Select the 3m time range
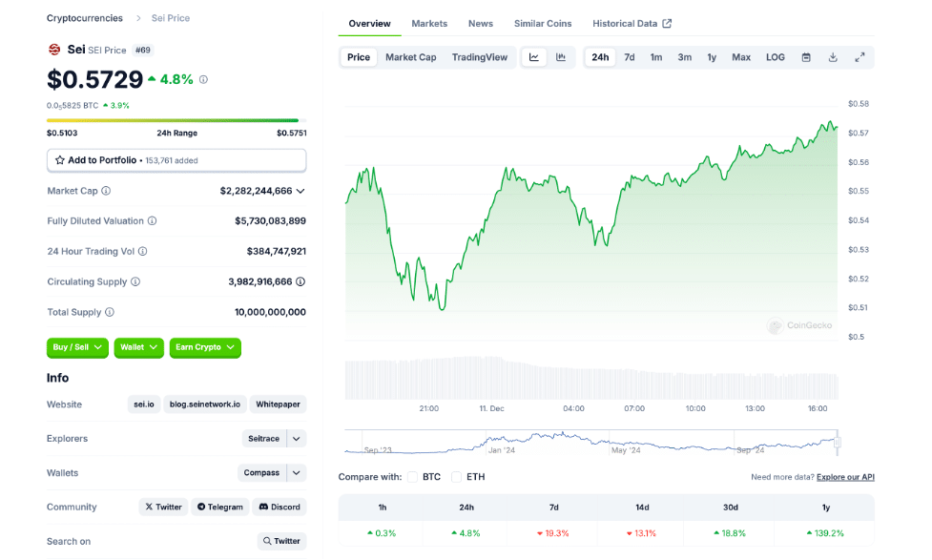932x560 pixels. pyautogui.click(x=685, y=57)
